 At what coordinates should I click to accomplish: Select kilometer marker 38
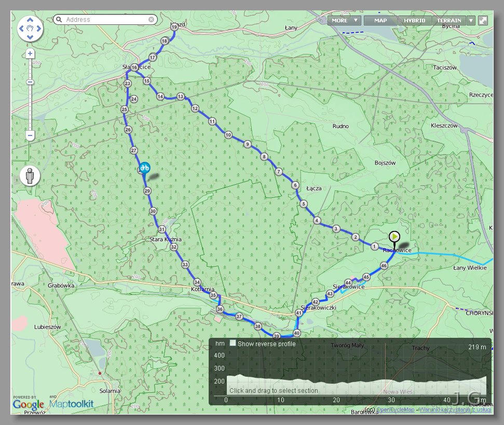258,326
